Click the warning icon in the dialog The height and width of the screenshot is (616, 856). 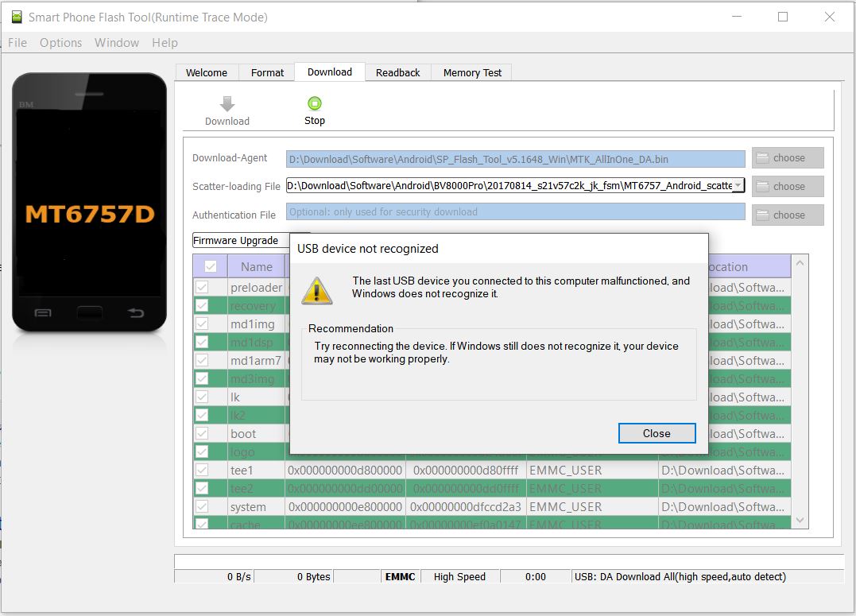pos(316,291)
